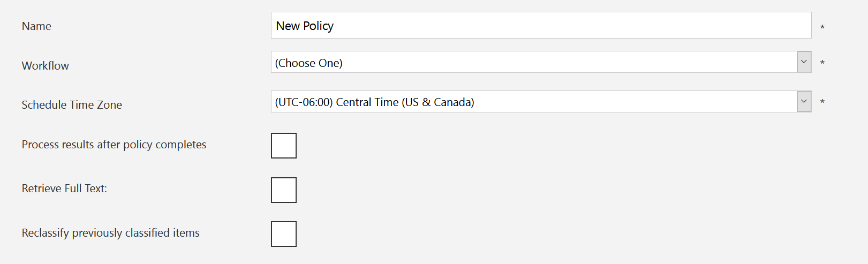Enable Process results after policy completes checkbox
868x264 pixels.
(x=284, y=146)
